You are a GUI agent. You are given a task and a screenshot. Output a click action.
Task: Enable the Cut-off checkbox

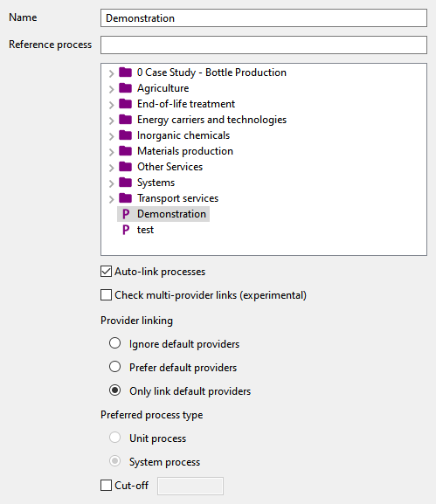tap(106, 486)
